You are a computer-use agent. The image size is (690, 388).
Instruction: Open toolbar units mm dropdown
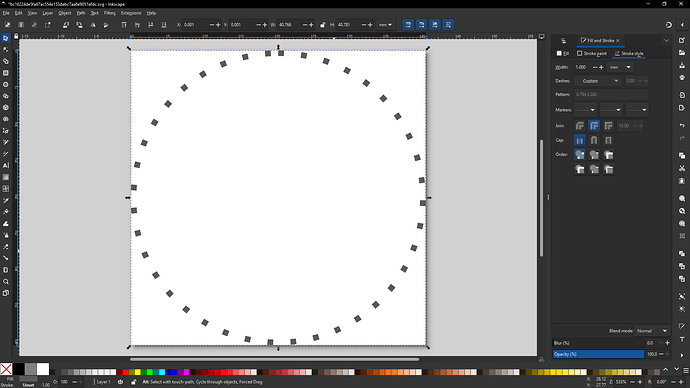pos(385,25)
